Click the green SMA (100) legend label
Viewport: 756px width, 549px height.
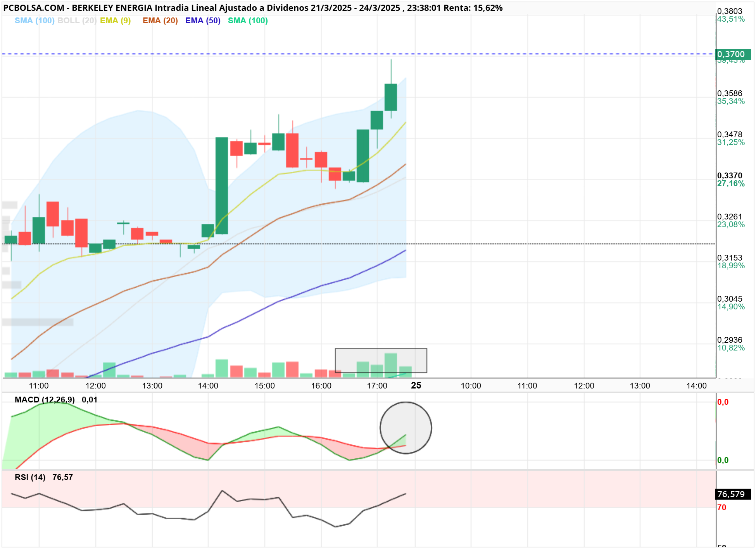248,21
